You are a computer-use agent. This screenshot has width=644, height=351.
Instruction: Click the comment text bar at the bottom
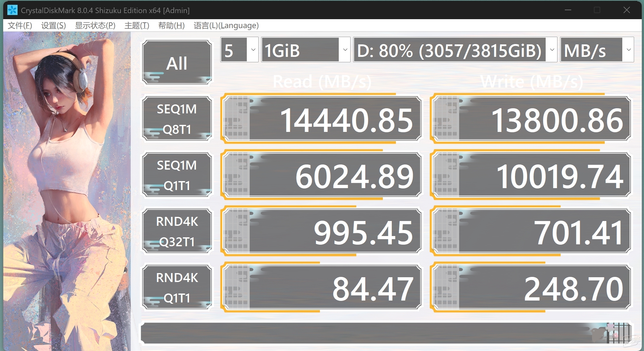[386, 333]
